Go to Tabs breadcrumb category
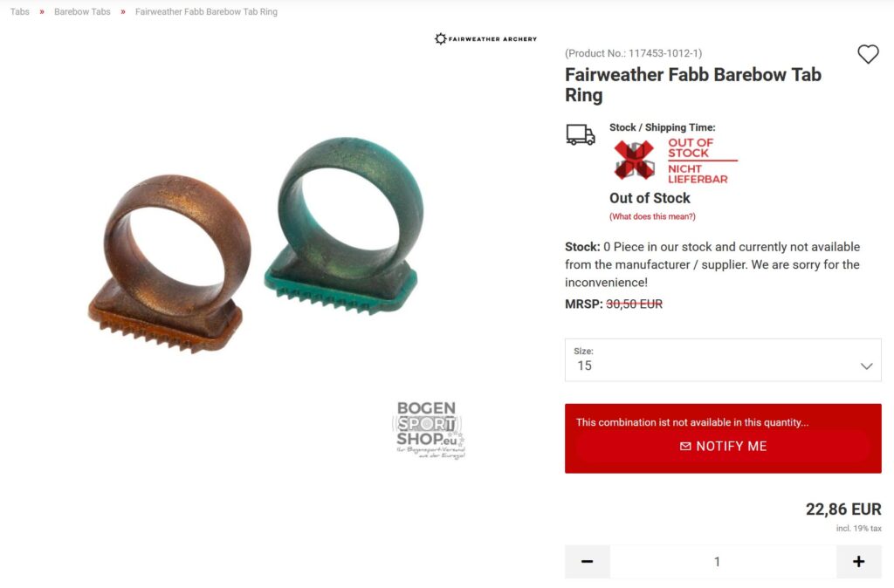 point(19,11)
